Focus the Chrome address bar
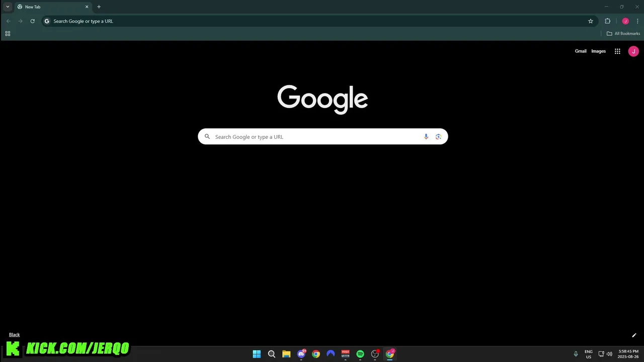The height and width of the screenshot is (362, 644). click(x=319, y=21)
